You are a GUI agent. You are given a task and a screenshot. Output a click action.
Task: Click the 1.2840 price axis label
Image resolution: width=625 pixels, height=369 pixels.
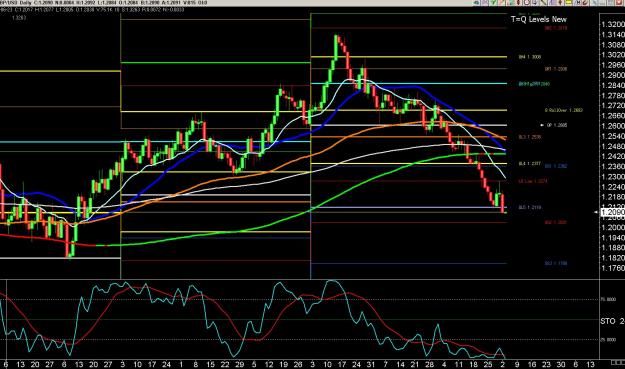613,85
